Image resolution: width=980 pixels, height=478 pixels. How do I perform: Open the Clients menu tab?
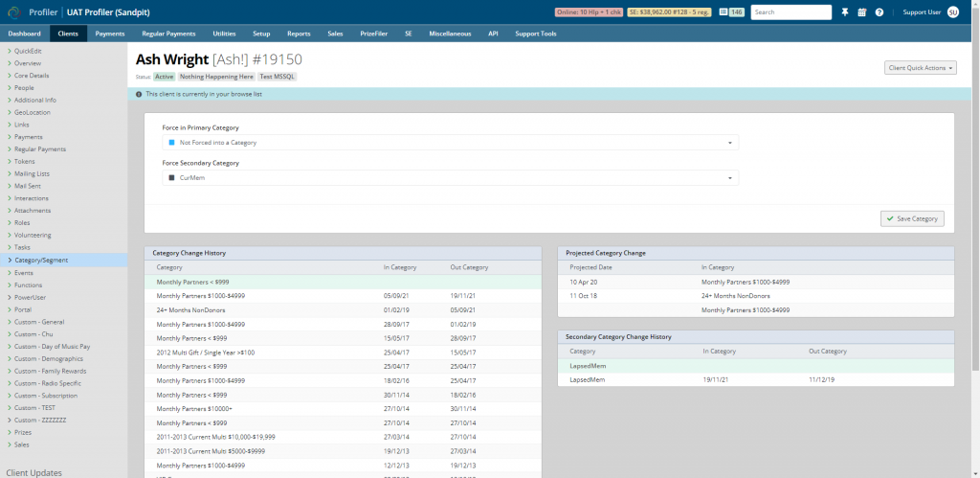pos(68,34)
